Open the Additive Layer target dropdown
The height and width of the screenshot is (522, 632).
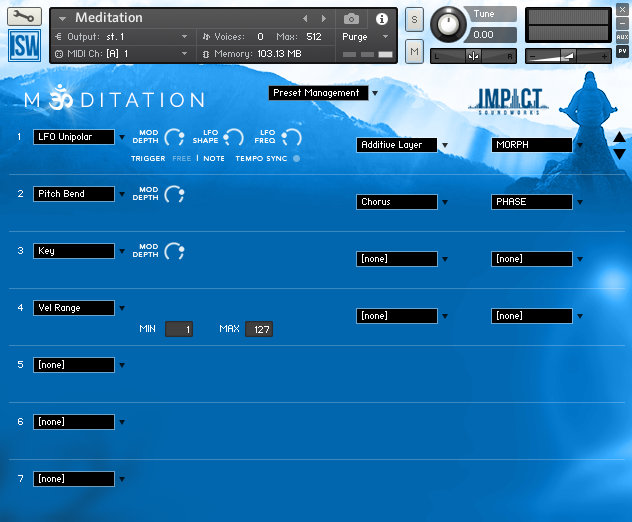[x=397, y=145]
